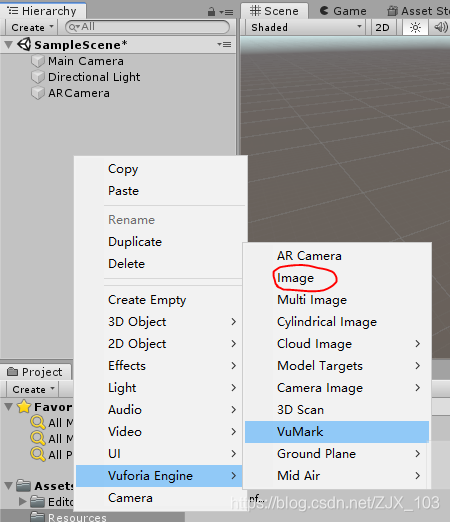Expand the Audio submenu
Viewport: 450px width, 522px height.
[x=159, y=410]
